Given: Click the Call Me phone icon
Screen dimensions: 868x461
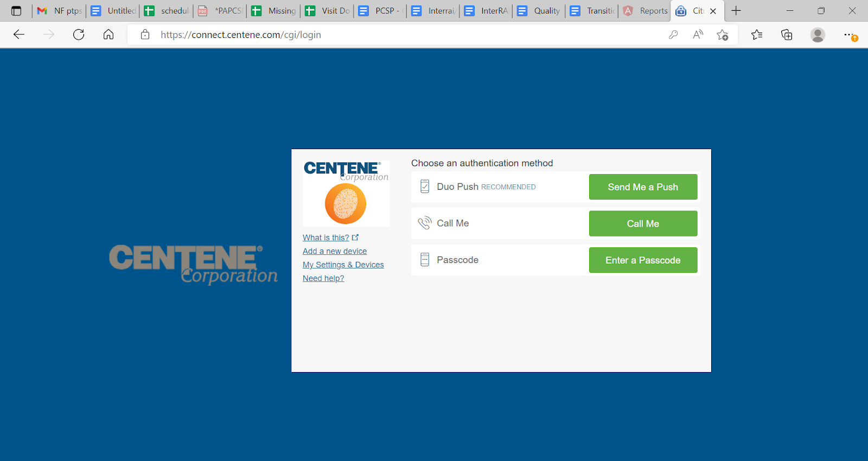Looking at the screenshot, I should [x=424, y=223].
